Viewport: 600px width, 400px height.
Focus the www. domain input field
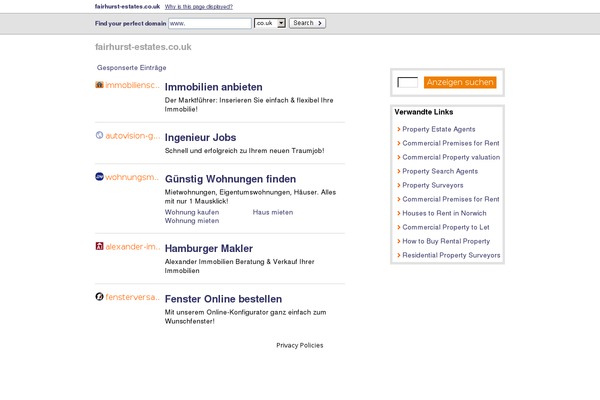(210, 23)
